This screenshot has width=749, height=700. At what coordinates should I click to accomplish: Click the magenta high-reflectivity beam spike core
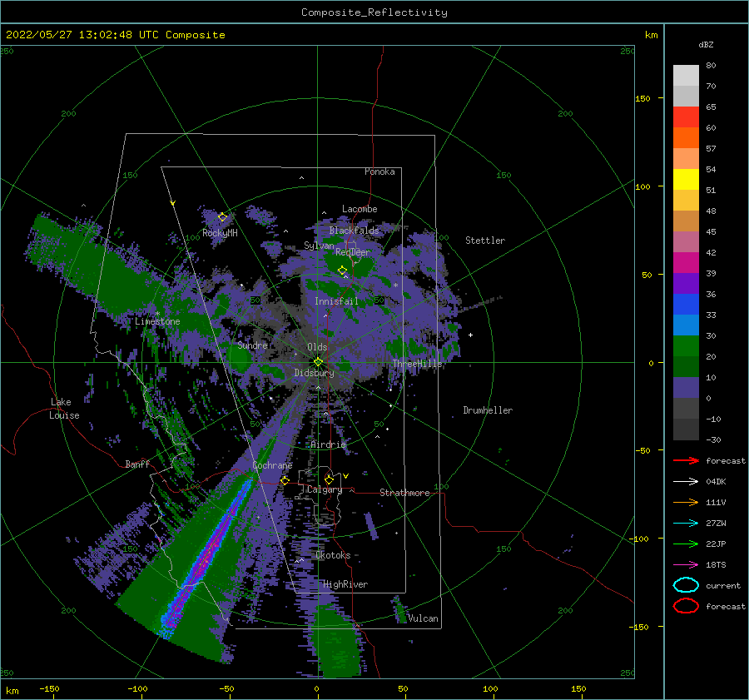click(206, 559)
